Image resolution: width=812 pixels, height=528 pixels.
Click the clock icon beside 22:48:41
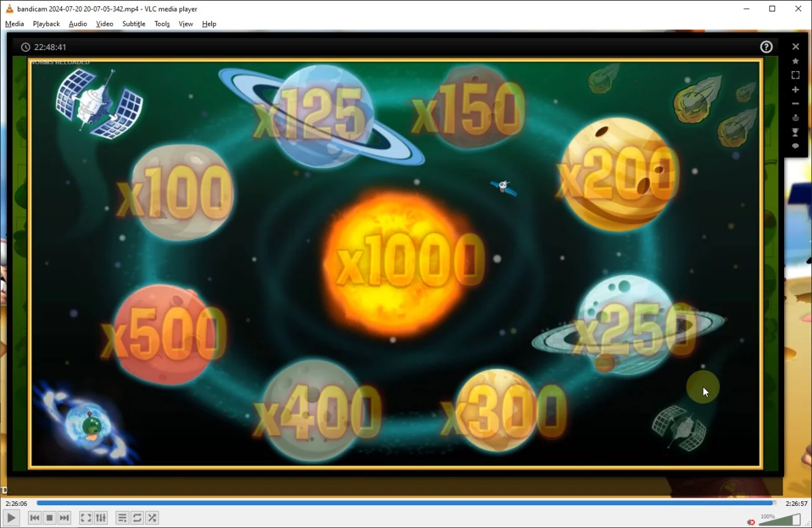[25, 47]
